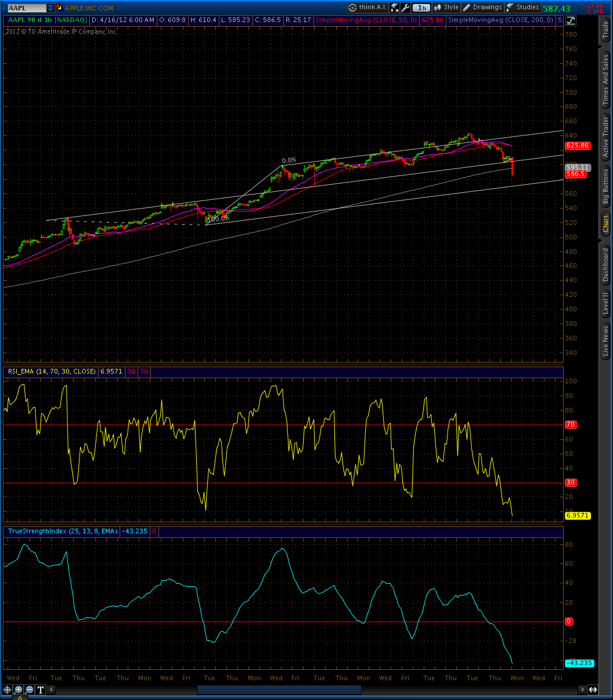Click the expand-axis icon at bottom right
The height and width of the screenshot is (700, 613).
pyautogui.click(x=593, y=690)
